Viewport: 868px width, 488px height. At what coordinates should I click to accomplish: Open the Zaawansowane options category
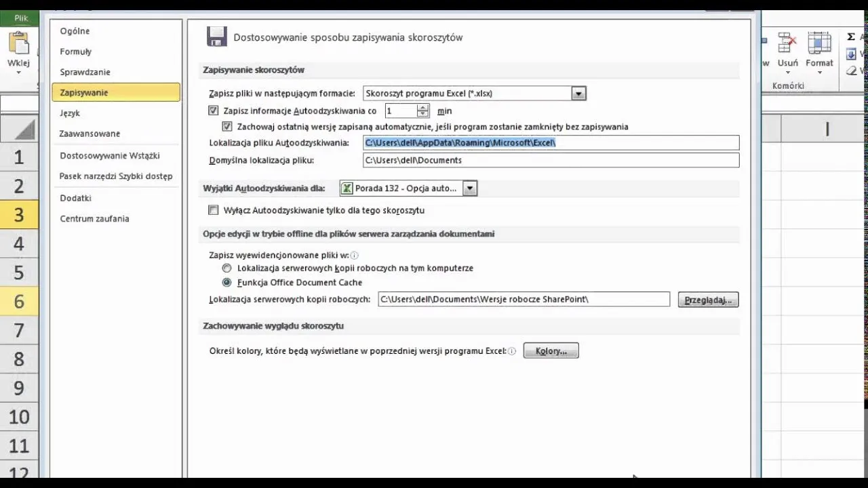[x=116, y=134]
